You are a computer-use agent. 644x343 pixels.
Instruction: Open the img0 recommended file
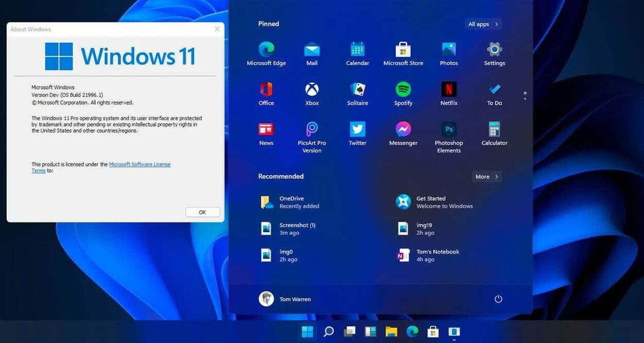coord(279,255)
